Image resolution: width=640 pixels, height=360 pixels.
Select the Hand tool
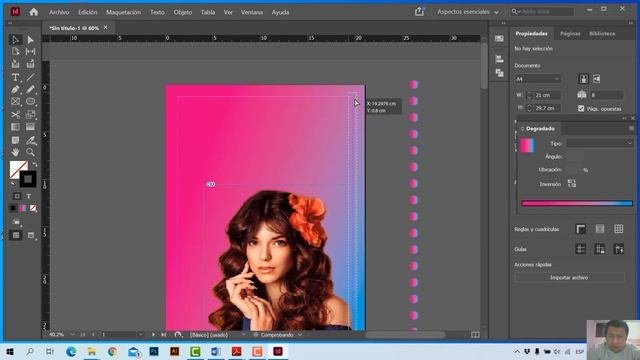point(15,152)
